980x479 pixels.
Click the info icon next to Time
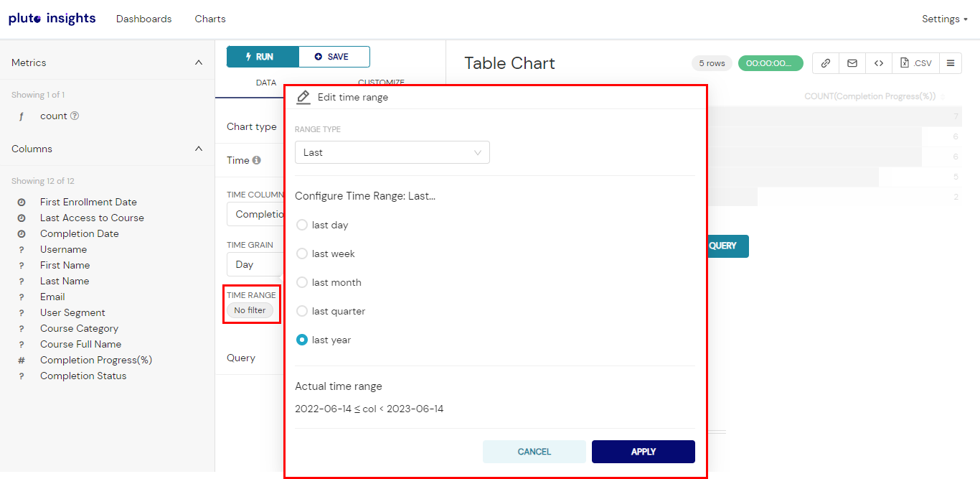click(x=257, y=160)
